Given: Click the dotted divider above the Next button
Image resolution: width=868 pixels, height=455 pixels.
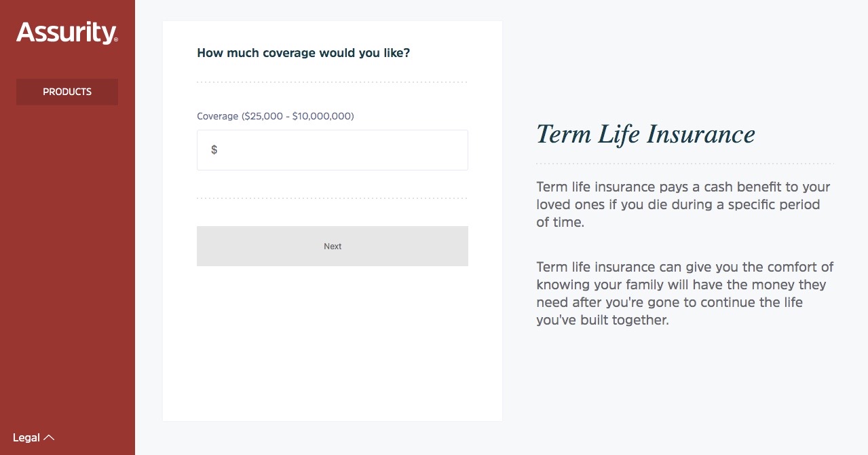Looking at the screenshot, I should coord(332,198).
